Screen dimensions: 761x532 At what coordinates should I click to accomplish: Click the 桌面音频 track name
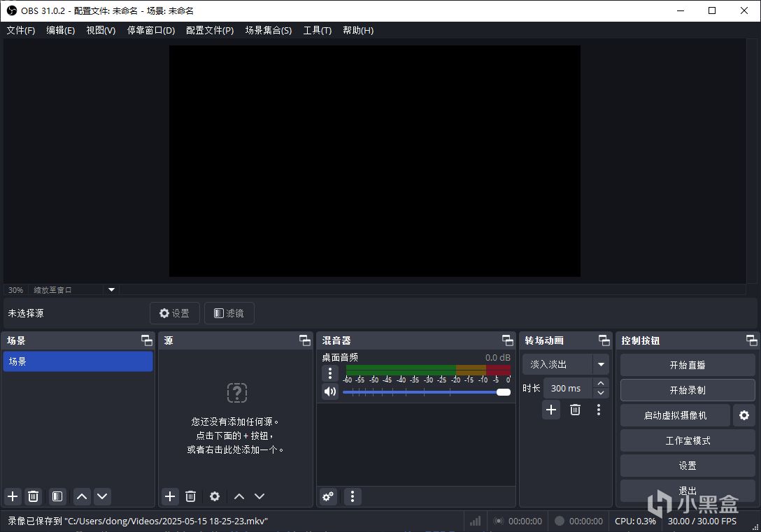click(x=340, y=357)
